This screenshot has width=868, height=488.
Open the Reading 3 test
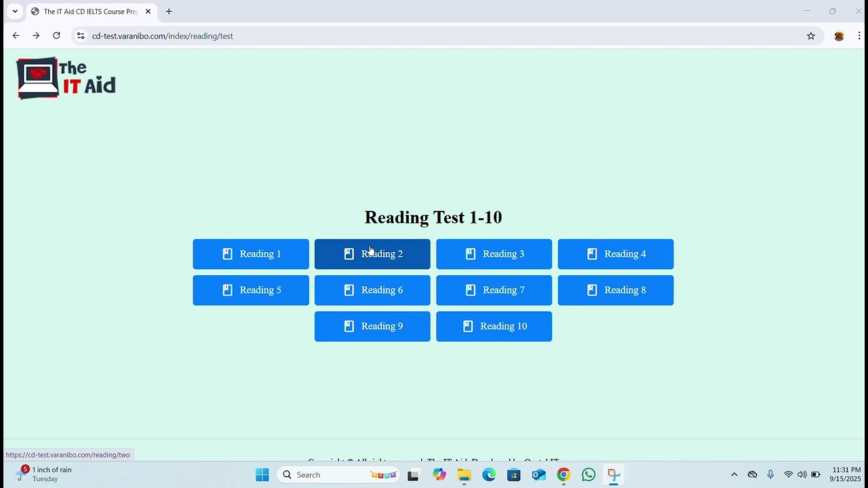coord(494,253)
